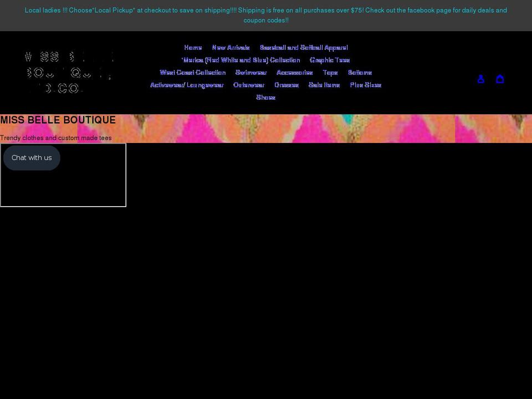
Task: View the Graphic Tees category
Action: 330,60
